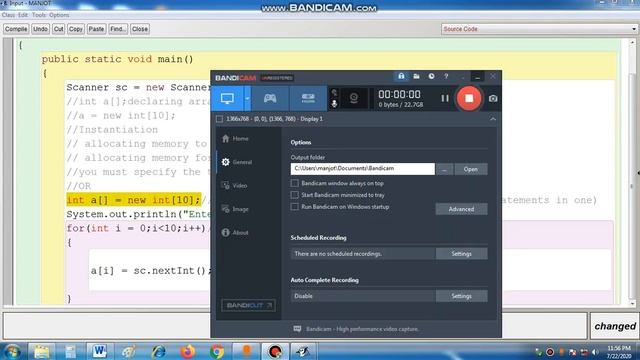The height and width of the screenshot is (360, 640).
Task: Select Bandicam screen recording mode
Action: [227, 98]
